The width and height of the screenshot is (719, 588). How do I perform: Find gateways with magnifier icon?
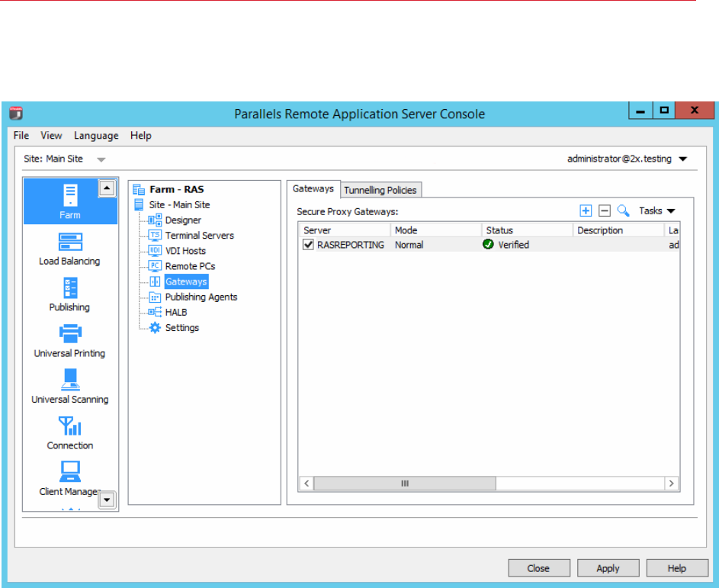click(623, 210)
